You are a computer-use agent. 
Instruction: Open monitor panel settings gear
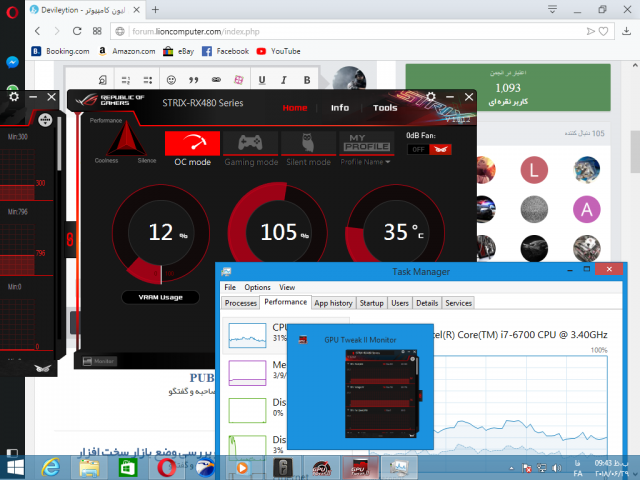point(14,97)
